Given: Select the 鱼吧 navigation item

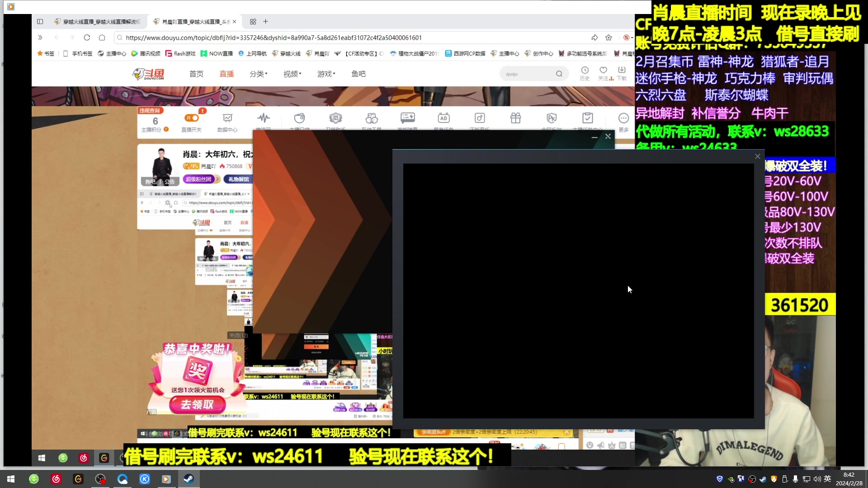Looking at the screenshot, I should pyautogui.click(x=358, y=74).
